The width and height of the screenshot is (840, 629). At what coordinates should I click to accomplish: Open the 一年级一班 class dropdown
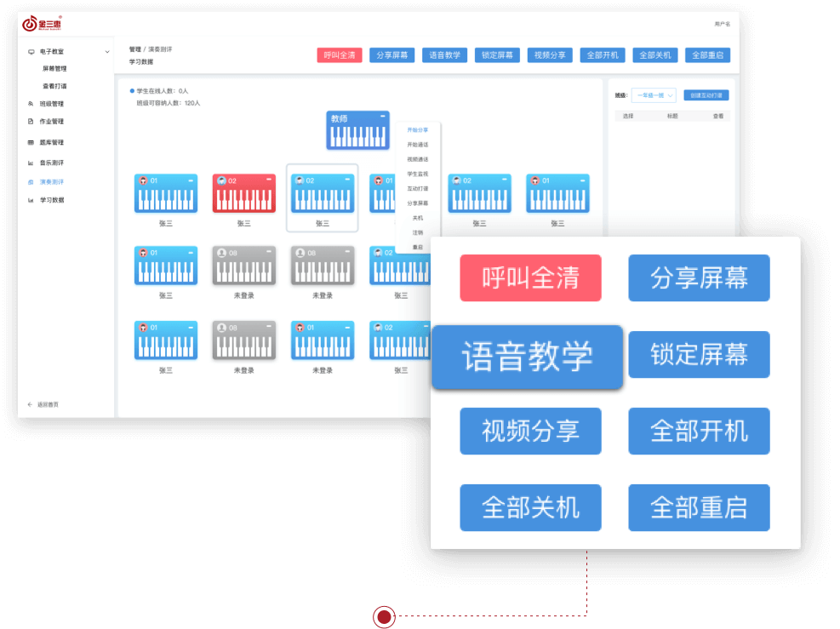pos(654,95)
